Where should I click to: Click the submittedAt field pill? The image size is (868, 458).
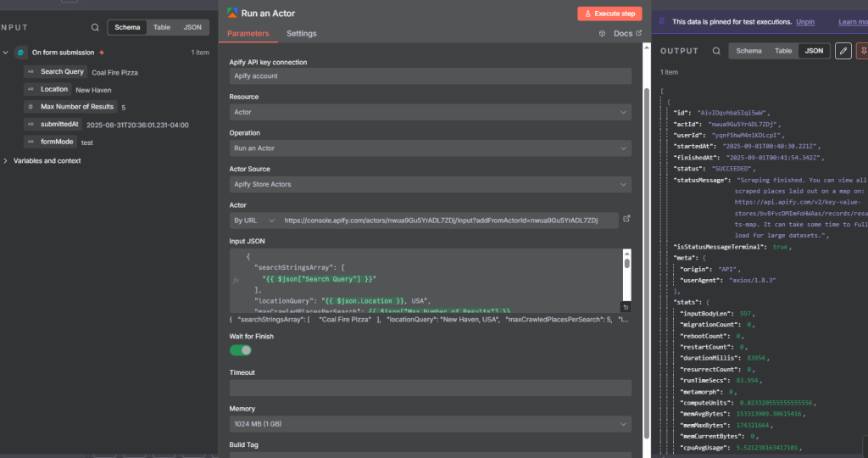click(53, 124)
